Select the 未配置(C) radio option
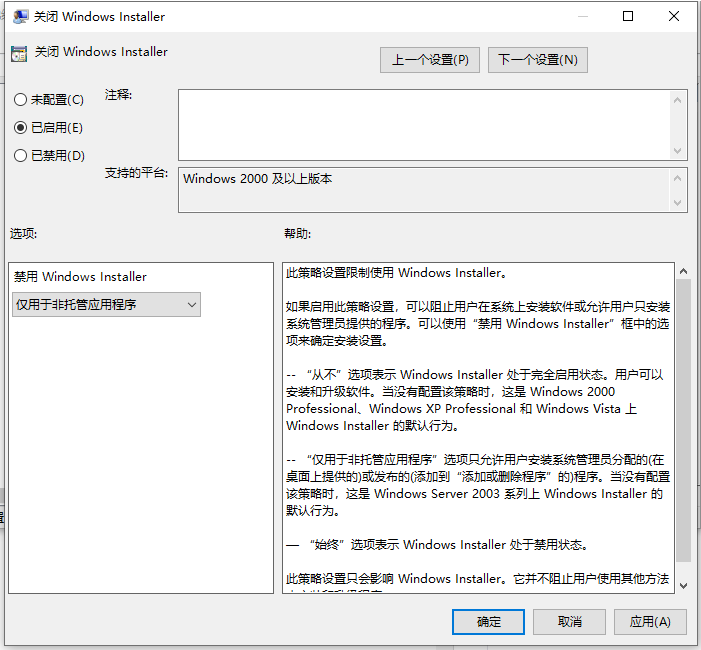Image resolution: width=701 pixels, height=650 pixels. click(49, 99)
